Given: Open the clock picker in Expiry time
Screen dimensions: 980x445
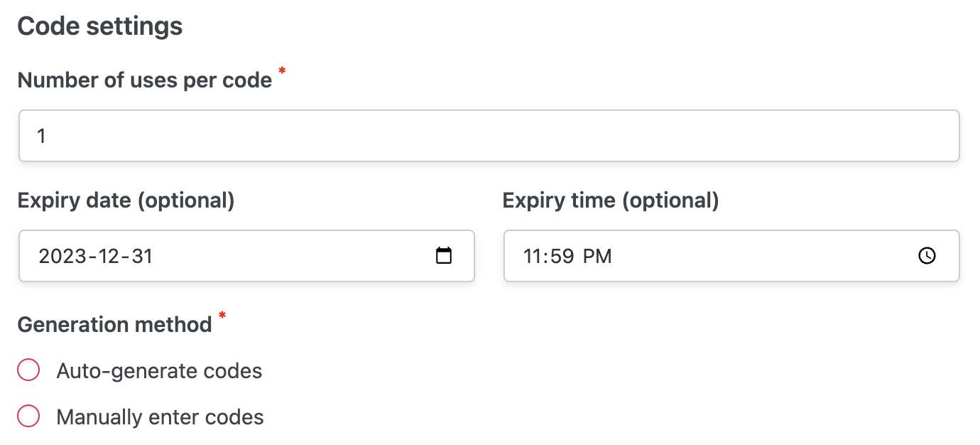Looking at the screenshot, I should [927, 256].
